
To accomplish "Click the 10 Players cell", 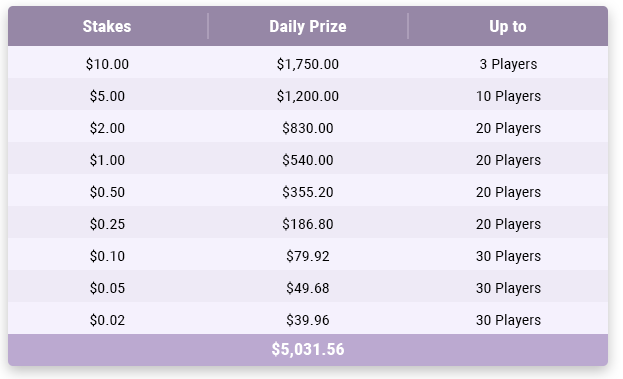I will (x=508, y=96).
